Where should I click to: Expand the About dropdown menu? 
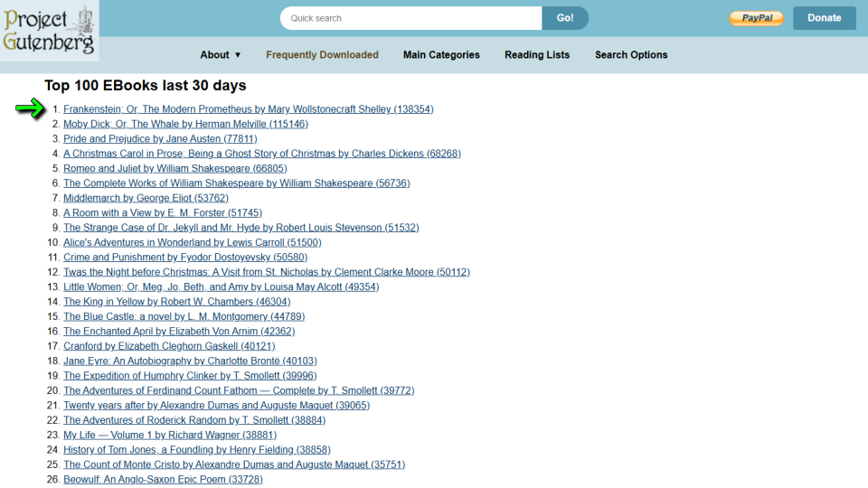(x=221, y=55)
